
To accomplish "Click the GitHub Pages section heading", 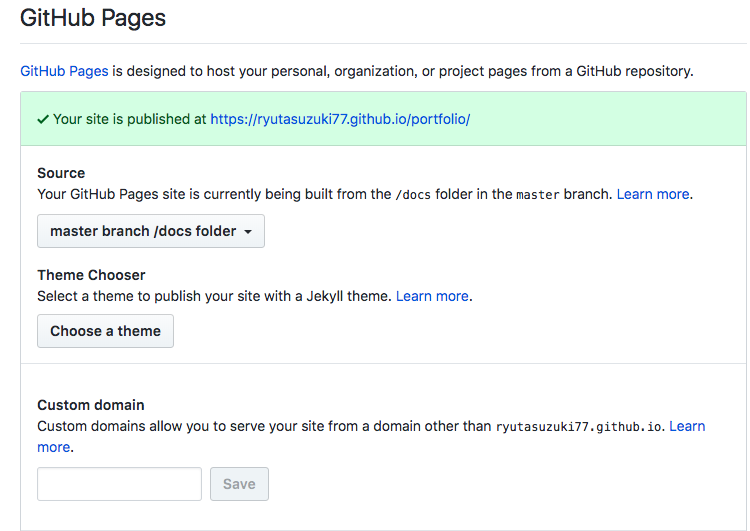I will [93, 18].
